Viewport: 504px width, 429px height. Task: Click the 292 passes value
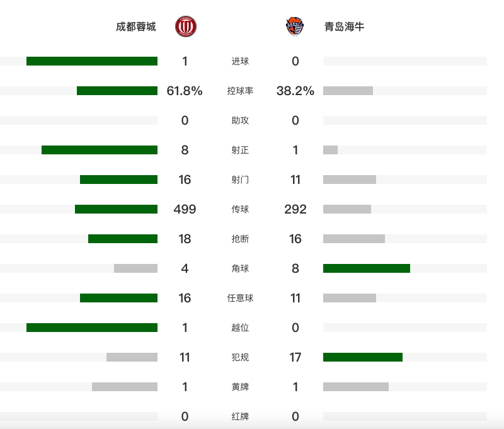point(295,209)
